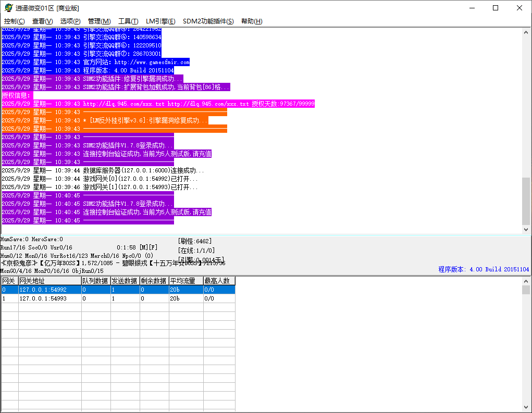Open the SDM2功能插件(S) menu

point(208,21)
